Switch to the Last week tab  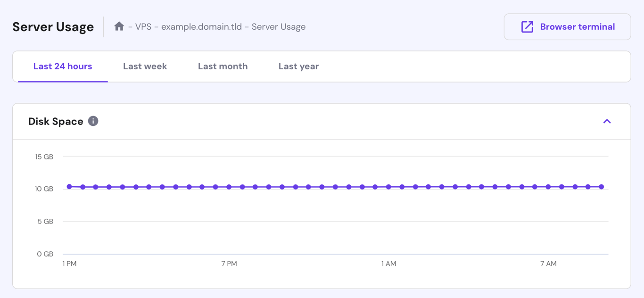point(144,66)
